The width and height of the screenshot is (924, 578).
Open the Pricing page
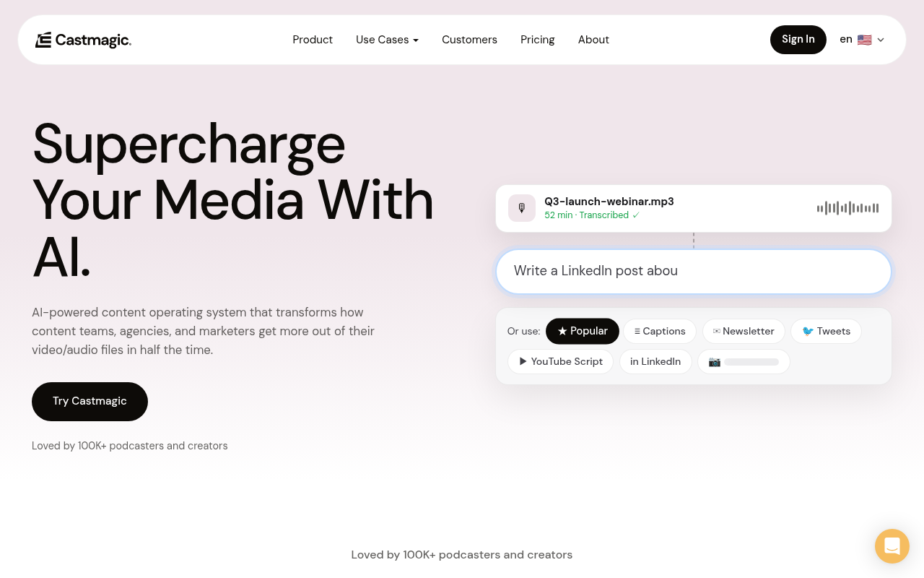click(x=538, y=40)
